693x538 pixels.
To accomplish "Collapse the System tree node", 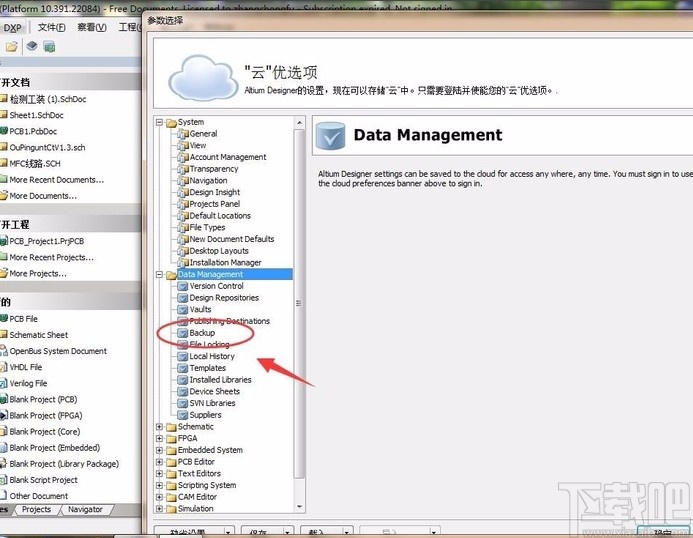I will point(160,122).
